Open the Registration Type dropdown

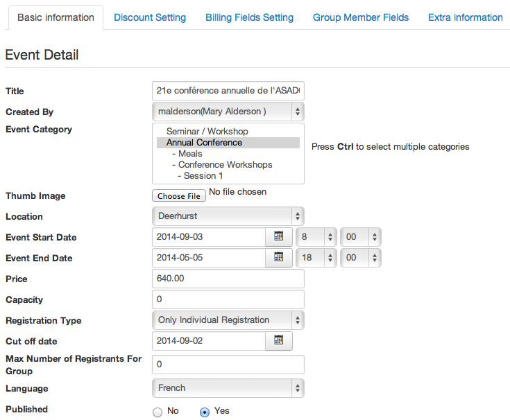pyautogui.click(x=228, y=320)
